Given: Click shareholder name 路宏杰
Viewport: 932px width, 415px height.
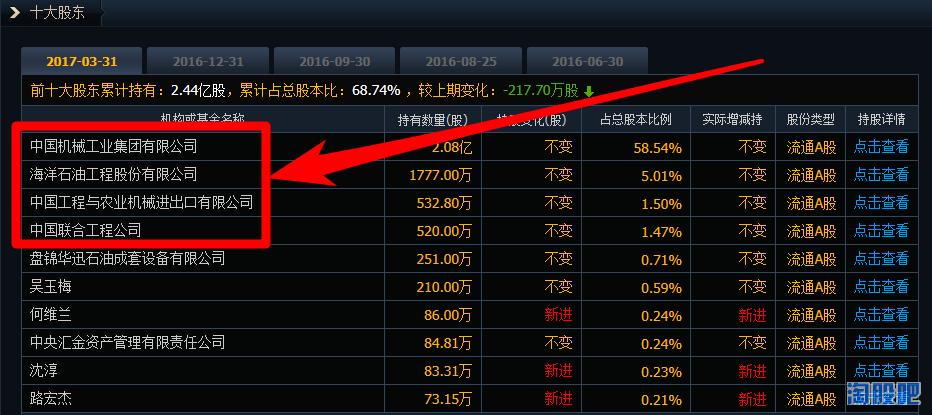Looking at the screenshot, I should click(51, 398).
